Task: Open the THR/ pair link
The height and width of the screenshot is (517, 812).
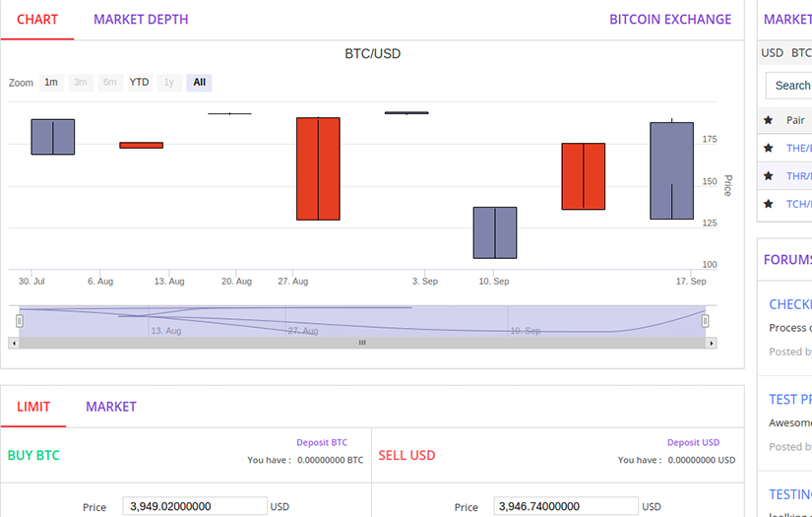Action: [799, 176]
